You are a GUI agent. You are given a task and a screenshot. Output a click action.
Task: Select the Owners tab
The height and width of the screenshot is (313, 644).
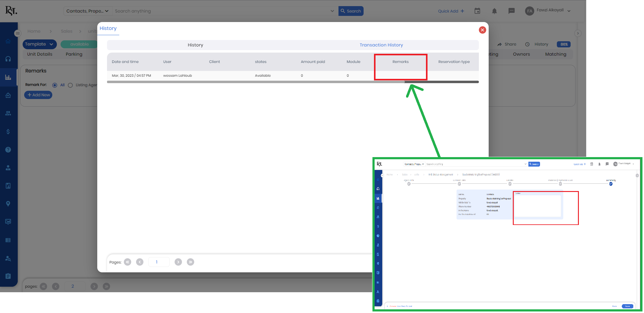pyautogui.click(x=521, y=54)
